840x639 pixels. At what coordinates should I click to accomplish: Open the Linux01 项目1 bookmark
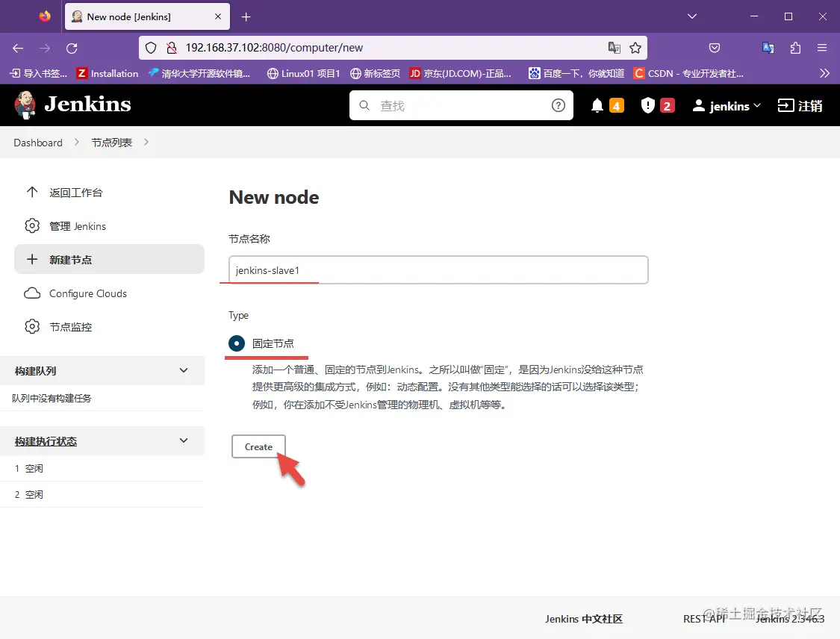(304, 73)
